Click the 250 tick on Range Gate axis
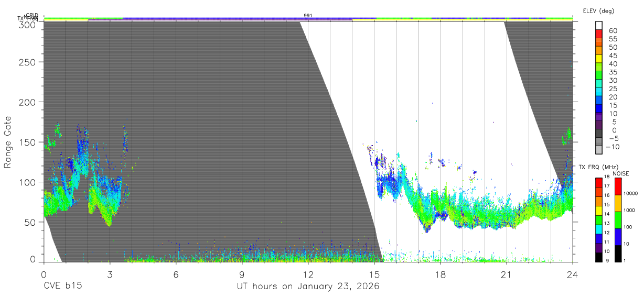Viewport: 644px width, 297px height. tap(28, 62)
